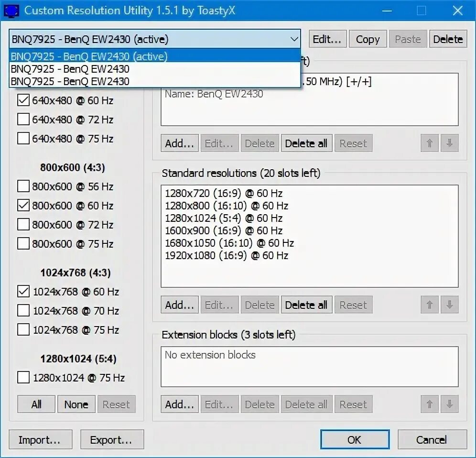Move standard resolution down arrow

click(x=450, y=305)
